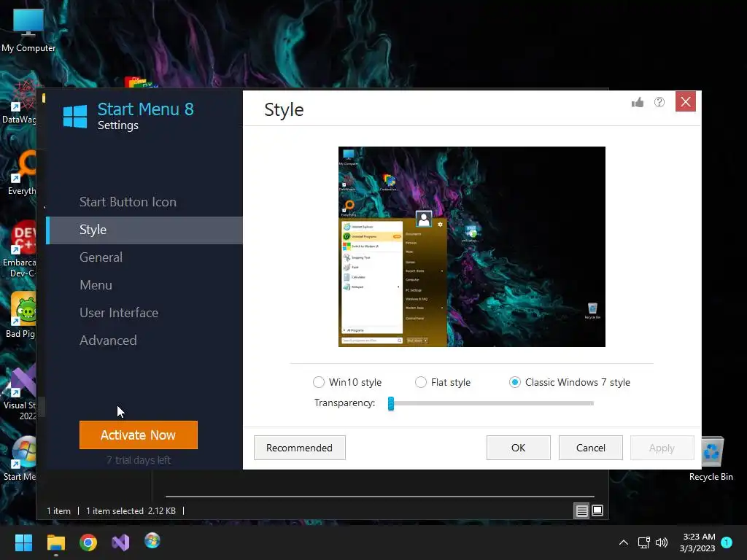This screenshot has width=747, height=560.
Task: Click the Start Menu 8 Windows logo
Action: tap(75, 116)
